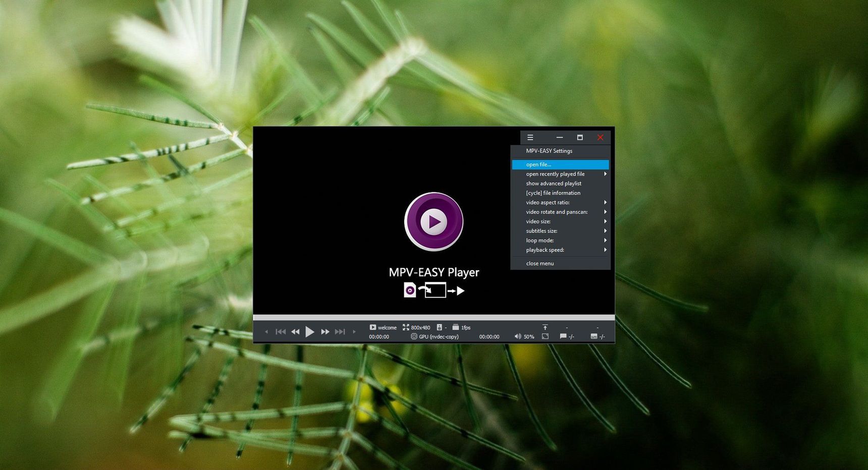This screenshot has width=868, height=470.
Task: Open 'video size:' menu entry
Action: click(560, 221)
